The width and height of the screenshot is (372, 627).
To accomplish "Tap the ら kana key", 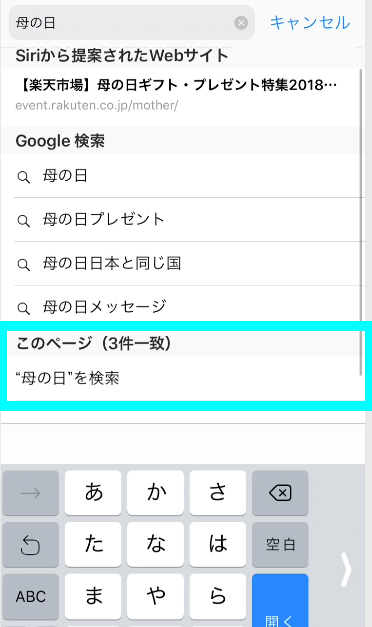I will 218,597.
